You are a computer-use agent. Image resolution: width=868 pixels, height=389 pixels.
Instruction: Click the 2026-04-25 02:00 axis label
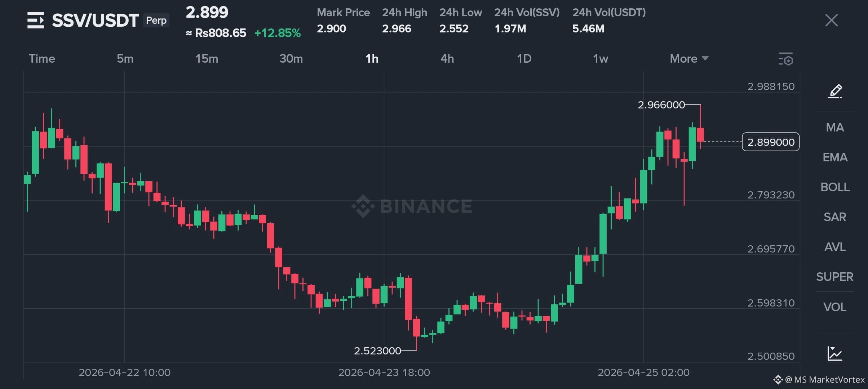[x=644, y=372]
